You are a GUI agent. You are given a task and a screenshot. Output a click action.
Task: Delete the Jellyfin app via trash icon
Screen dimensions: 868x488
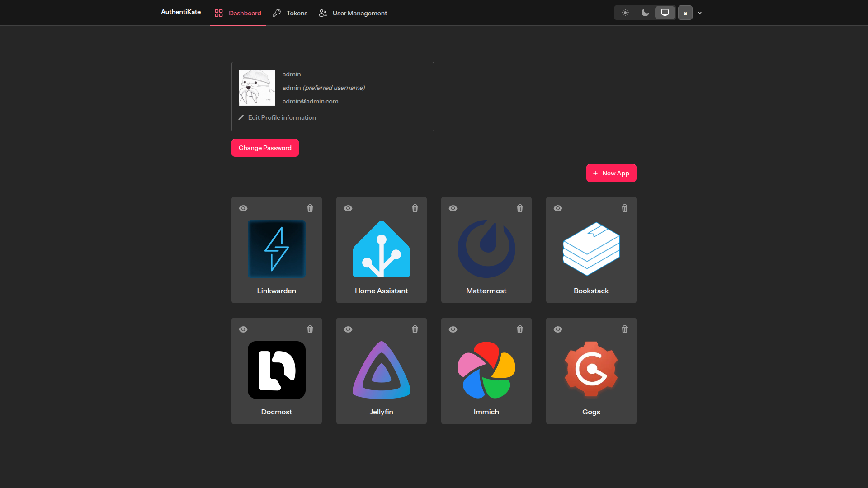click(415, 329)
